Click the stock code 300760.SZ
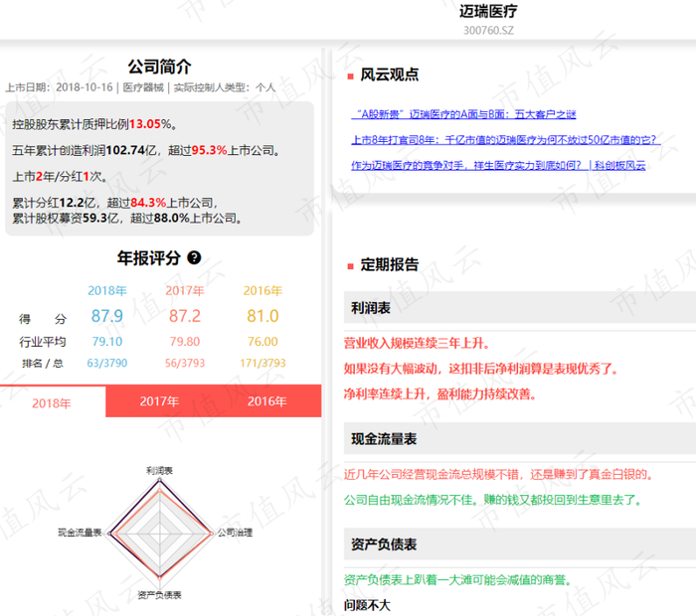This screenshot has height=616, width=696. (x=489, y=30)
